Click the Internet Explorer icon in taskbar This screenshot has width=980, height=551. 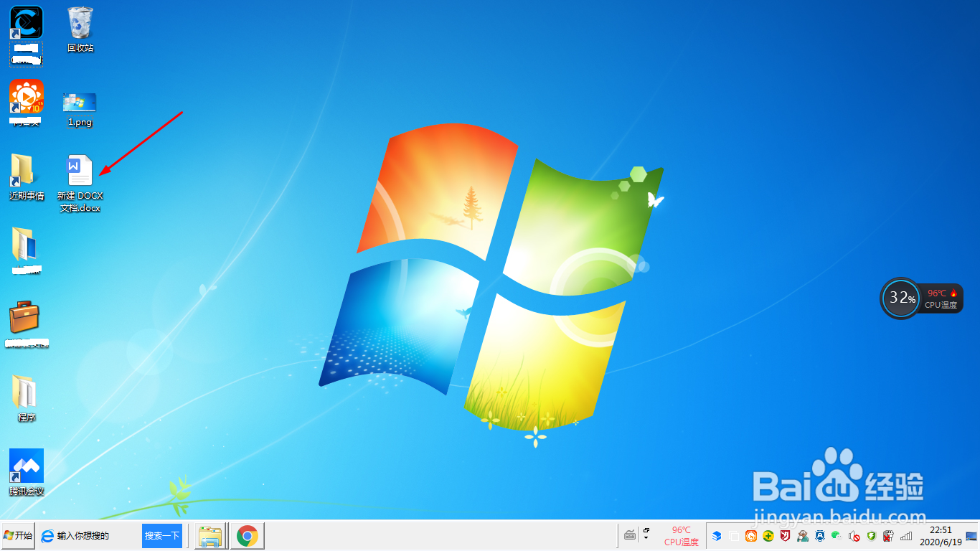(x=48, y=536)
